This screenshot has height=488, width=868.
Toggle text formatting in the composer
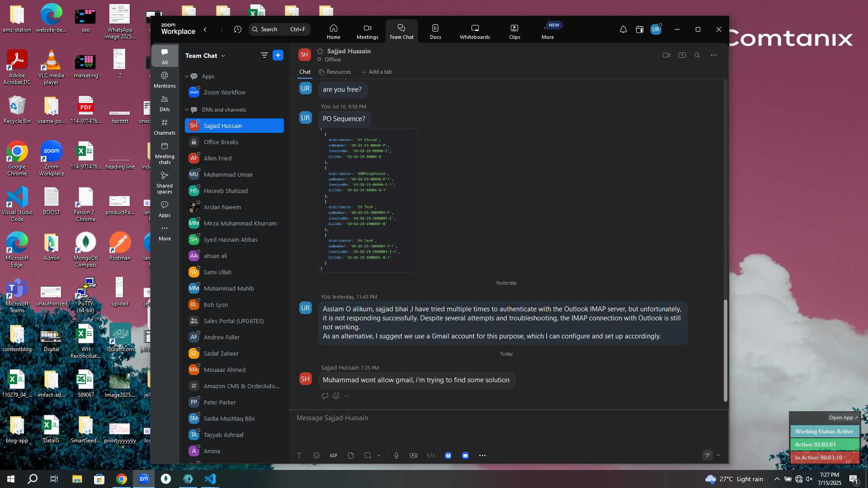[299, 455]
